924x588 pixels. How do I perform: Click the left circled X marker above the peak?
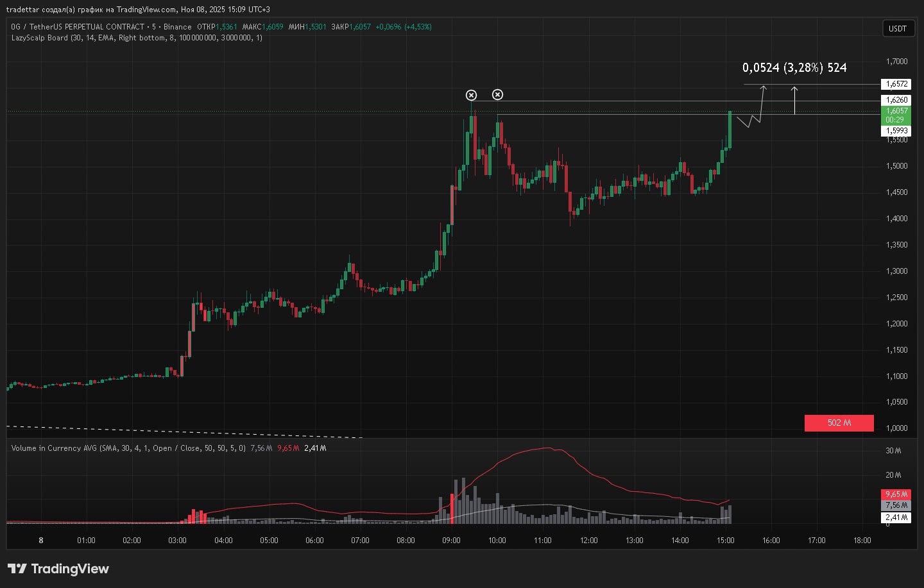[x=471, y=95]
